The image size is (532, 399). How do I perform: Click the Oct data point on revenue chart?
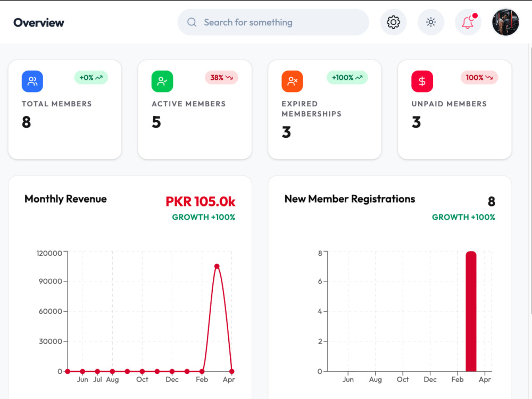[142, 371]
